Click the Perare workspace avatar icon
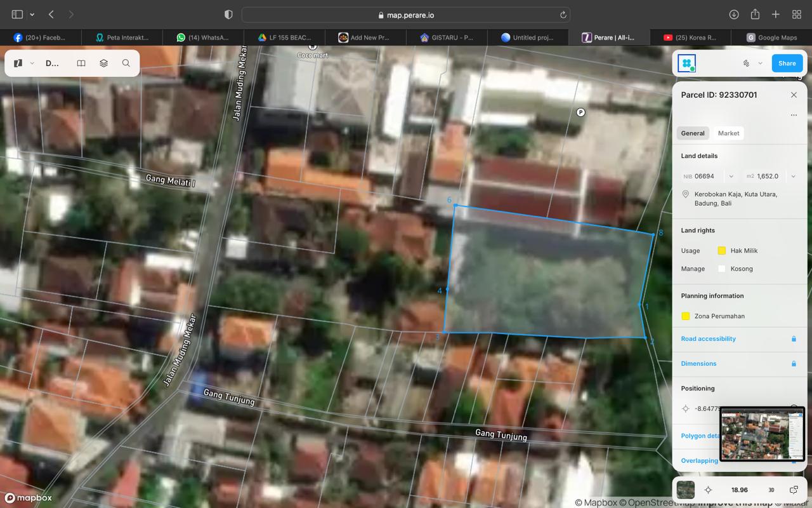The image size is (812, 508). tap(686, 63)
